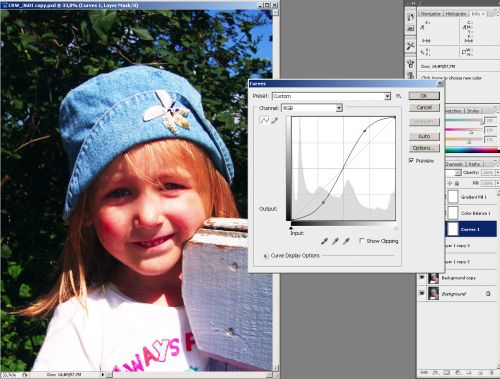Click the add layer mask icon
Viewport: 500px width, 379px height.
[x=447, y=372]
